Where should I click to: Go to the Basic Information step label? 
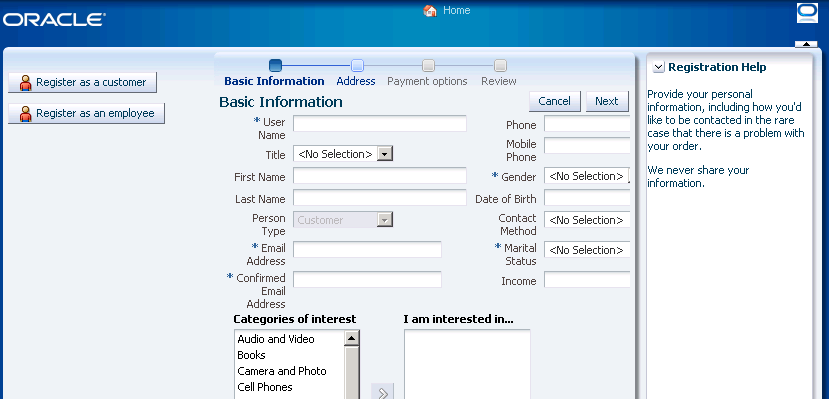pos(274,81)
